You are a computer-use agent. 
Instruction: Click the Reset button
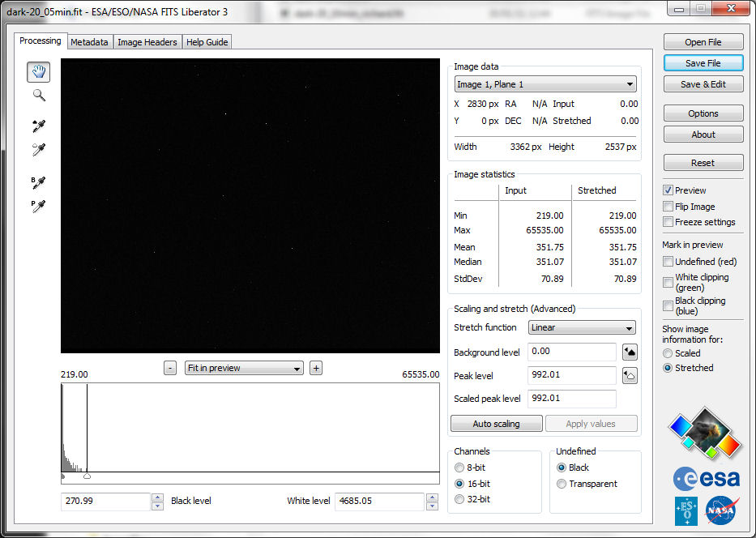pyautogui.click(x=703, y=163)
